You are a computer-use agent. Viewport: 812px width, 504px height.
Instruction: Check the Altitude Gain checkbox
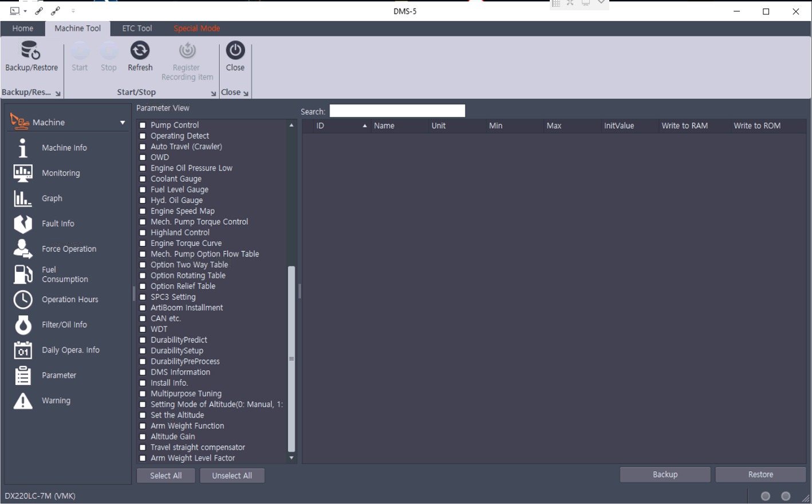pos(143,436)
